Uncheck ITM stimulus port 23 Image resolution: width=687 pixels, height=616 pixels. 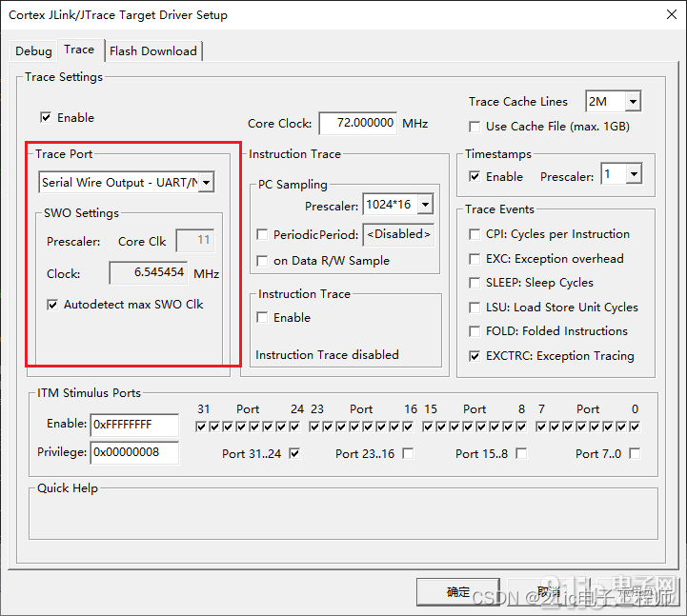(314, 427)
